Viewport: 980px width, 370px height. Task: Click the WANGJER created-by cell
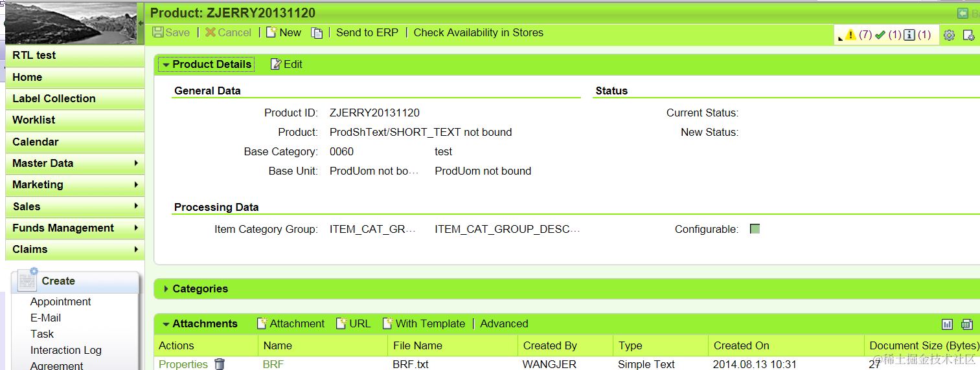tap(549, 364)
